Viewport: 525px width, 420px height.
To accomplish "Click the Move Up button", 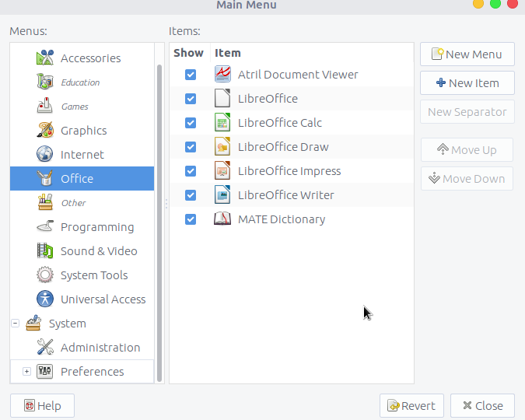I will pos(467,150).
